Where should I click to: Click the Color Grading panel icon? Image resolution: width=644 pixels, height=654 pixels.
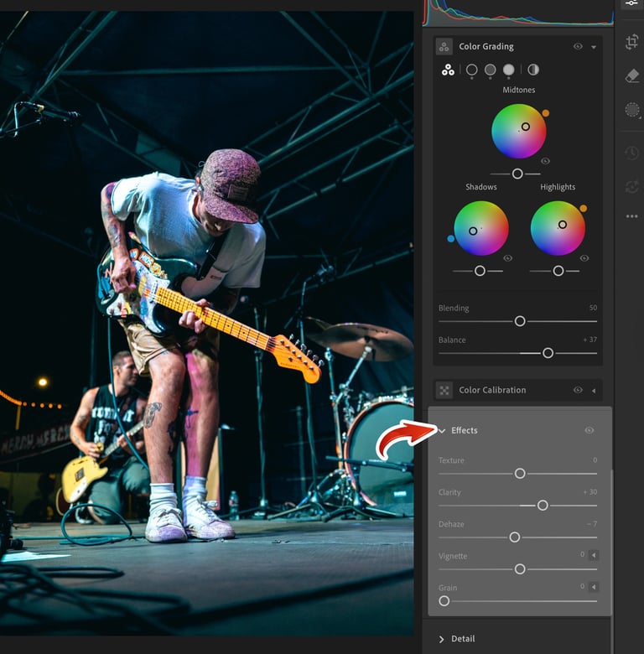click(x=444, y=47)
